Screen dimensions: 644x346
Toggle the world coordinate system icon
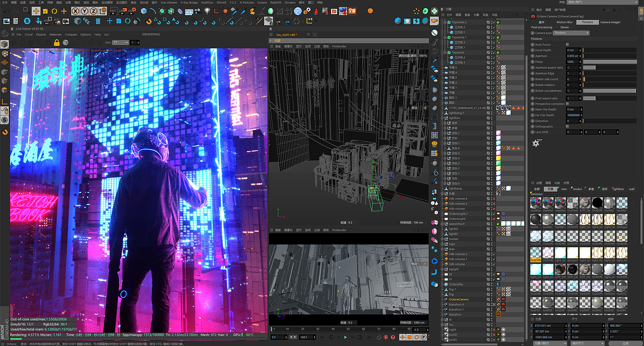(102, 11)
